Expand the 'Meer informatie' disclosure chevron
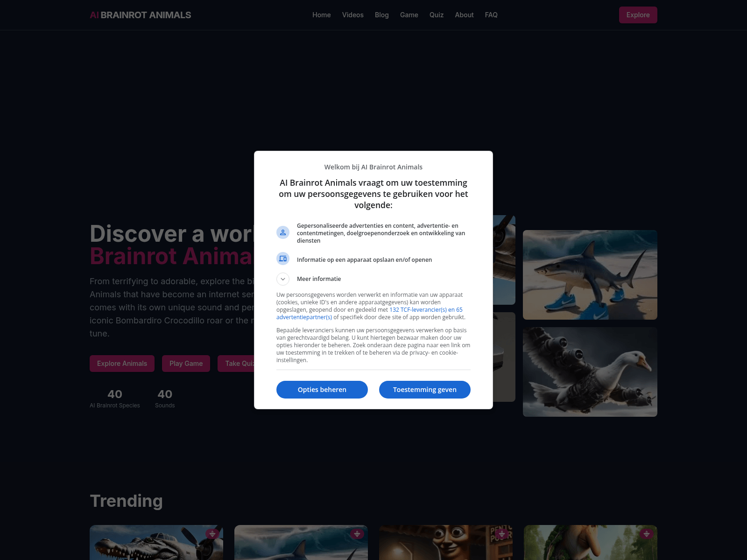This screenshot has width=747, height=560. pyautogui.click(x=283, y=279)
